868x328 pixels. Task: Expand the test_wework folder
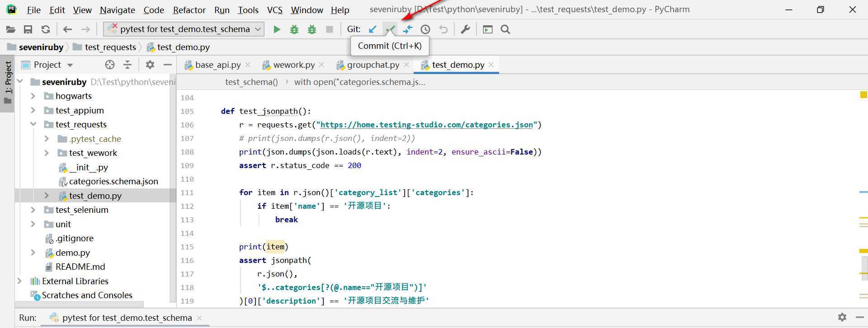point(47,153)
